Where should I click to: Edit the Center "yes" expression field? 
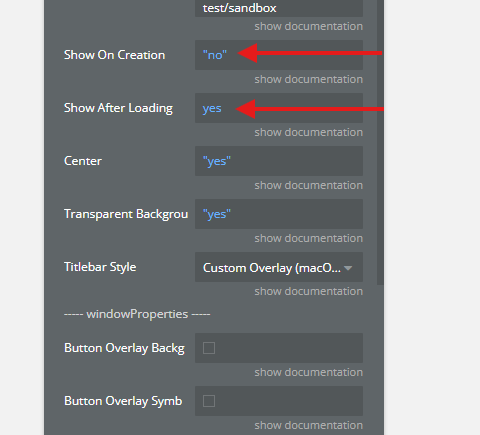279,161
